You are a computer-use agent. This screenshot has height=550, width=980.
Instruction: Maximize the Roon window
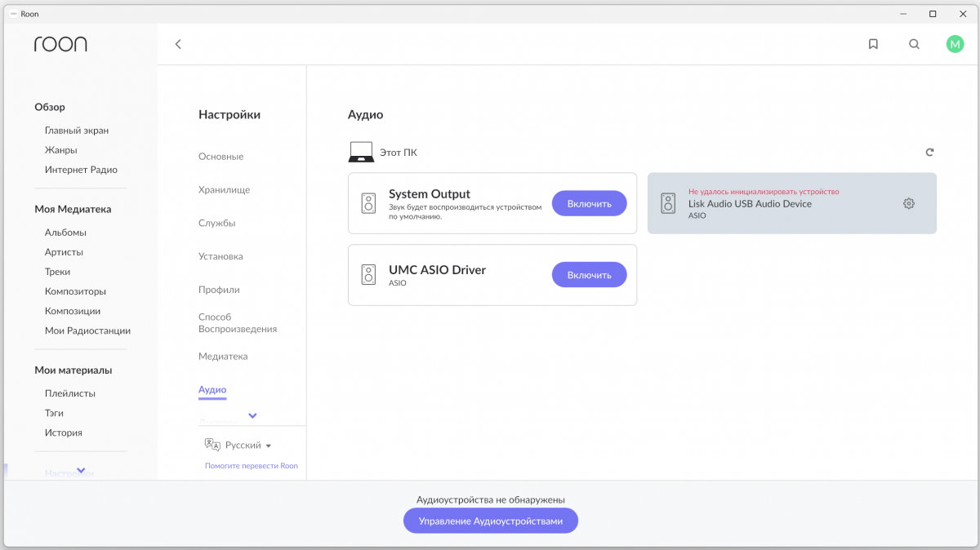click(933, 14)
